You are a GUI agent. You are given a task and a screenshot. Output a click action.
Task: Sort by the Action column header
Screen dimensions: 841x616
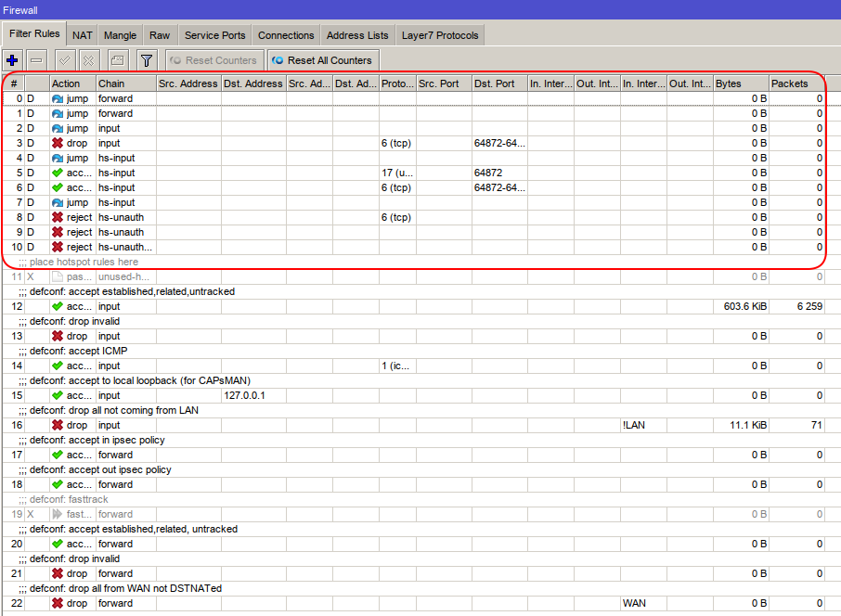[73, 83]
